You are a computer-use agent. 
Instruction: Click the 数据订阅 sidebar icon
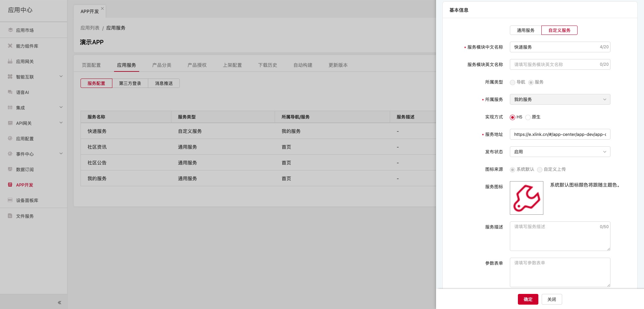[10, 169]
